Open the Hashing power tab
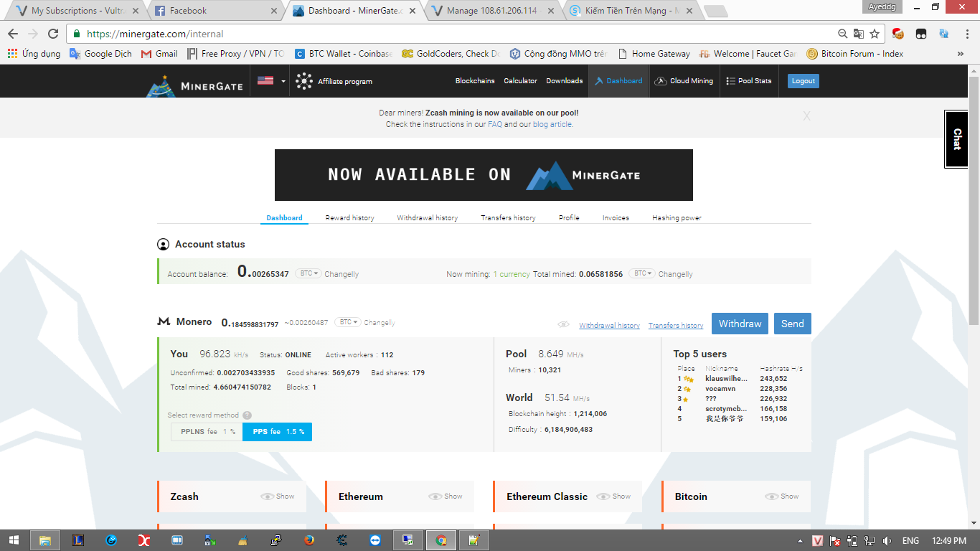This screenshot has width=980, height=551. 677,218
